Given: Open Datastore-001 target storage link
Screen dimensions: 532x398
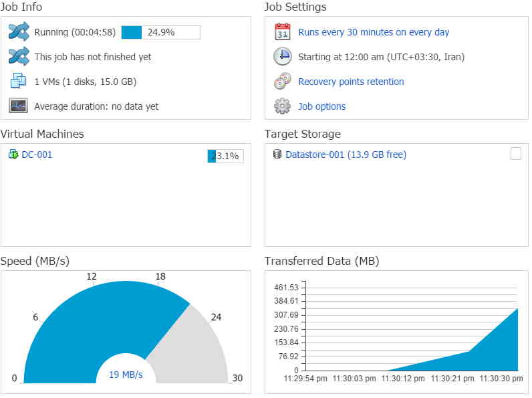Looking at the screenshot, I should (346, 155).
